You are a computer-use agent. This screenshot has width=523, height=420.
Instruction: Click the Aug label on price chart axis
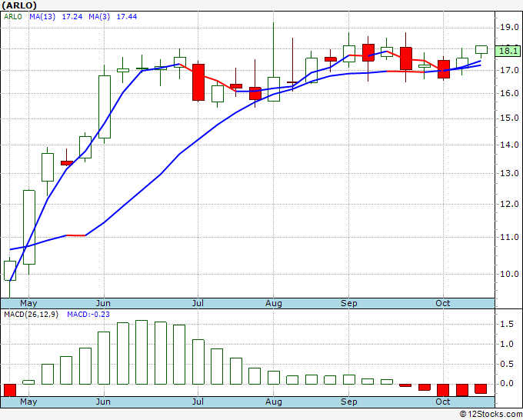point(274,304)
